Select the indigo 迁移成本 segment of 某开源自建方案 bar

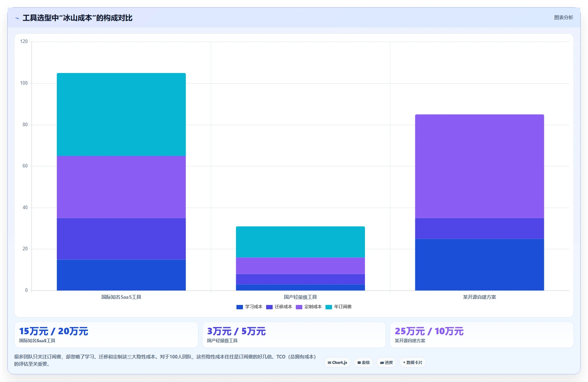pos(479,229)
